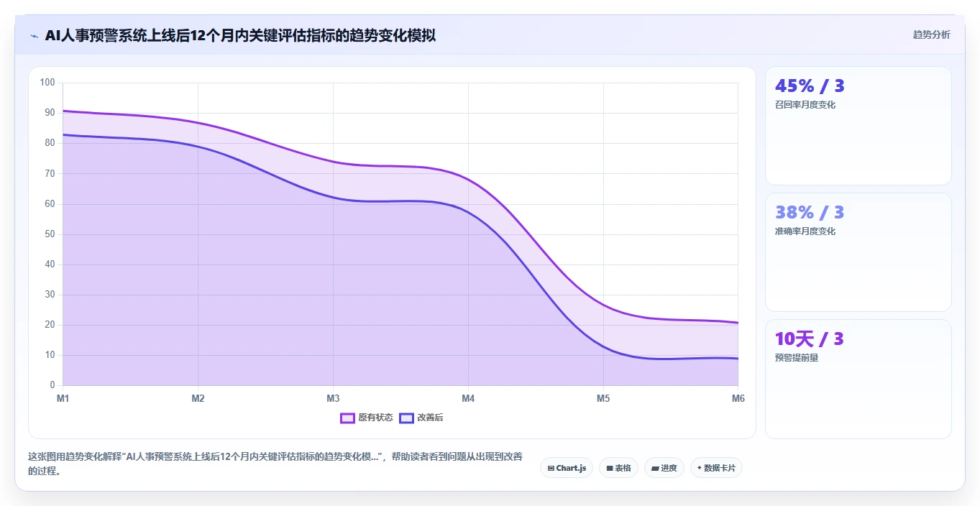Image resolution: width=980 pixels, height=506 pixels.
Task: Click the chart title heading text
Action: pyautogui.click(x=240, y=35)
